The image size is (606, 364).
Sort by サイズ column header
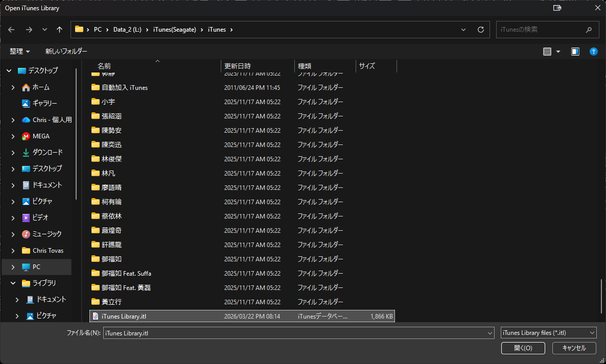pyautogui.click(x=367, y=66)
